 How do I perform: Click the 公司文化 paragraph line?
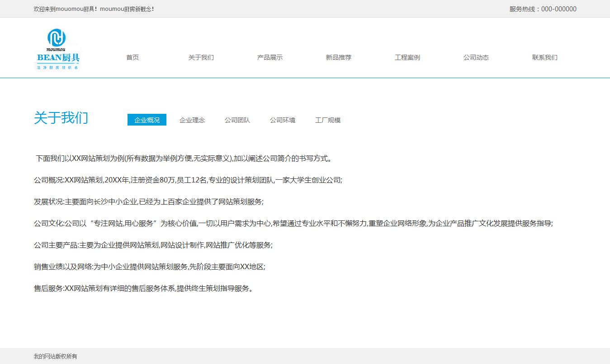(293, 224)
